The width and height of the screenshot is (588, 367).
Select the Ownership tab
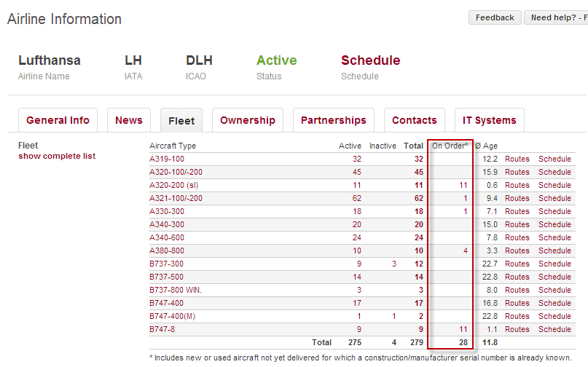coord(248,120)
